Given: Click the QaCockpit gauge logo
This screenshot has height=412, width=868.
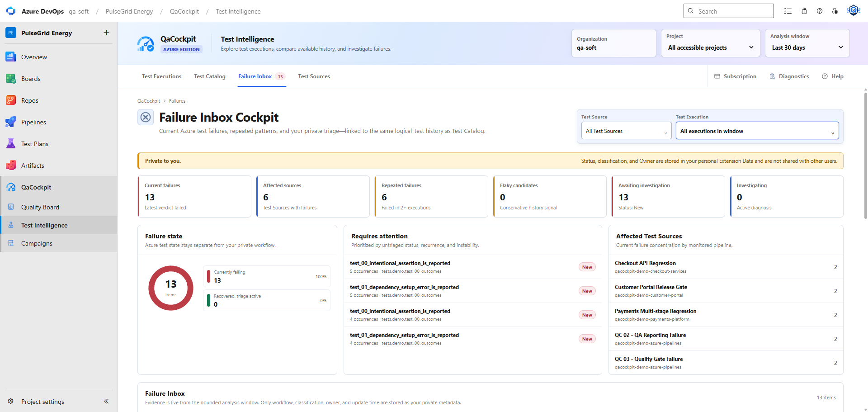Looking at the screenshot, I should point(146,44).
